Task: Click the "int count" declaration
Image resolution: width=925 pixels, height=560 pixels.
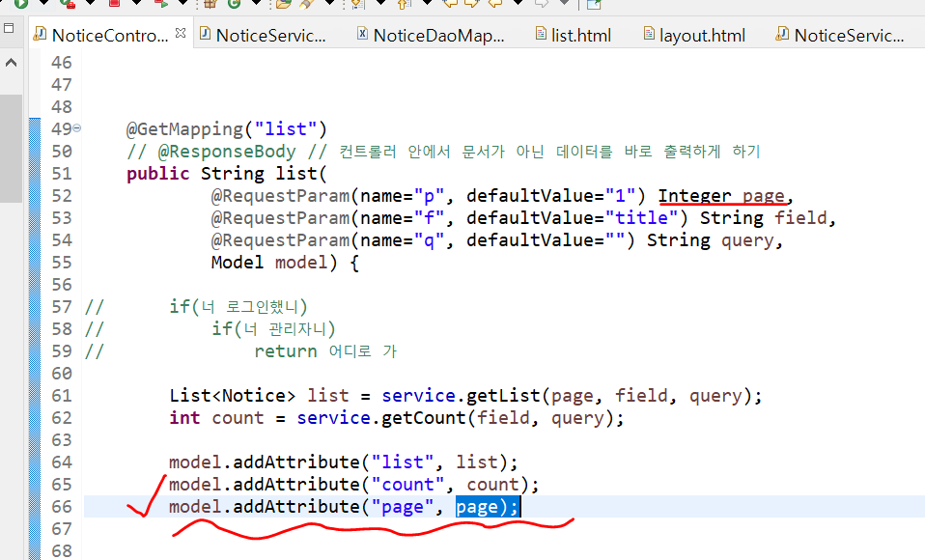Action: 216,418
